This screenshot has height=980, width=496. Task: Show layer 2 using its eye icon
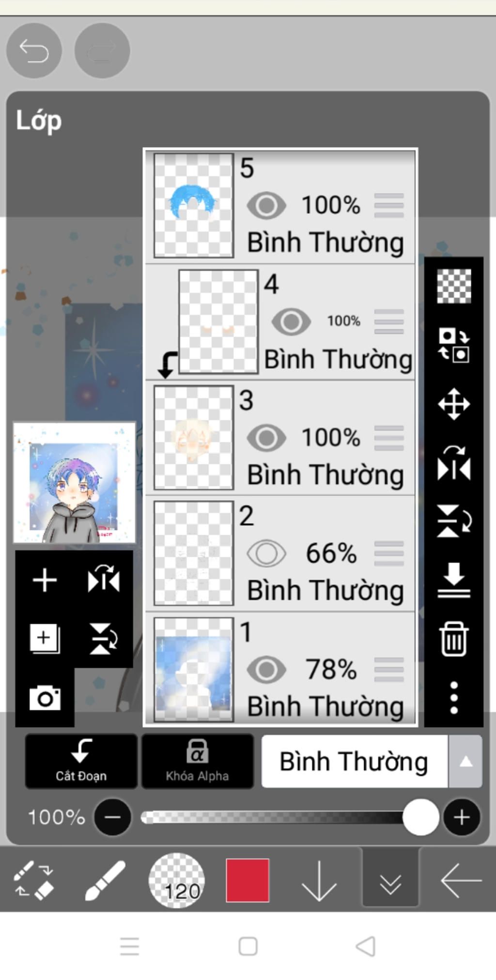(x=266, y=553)
